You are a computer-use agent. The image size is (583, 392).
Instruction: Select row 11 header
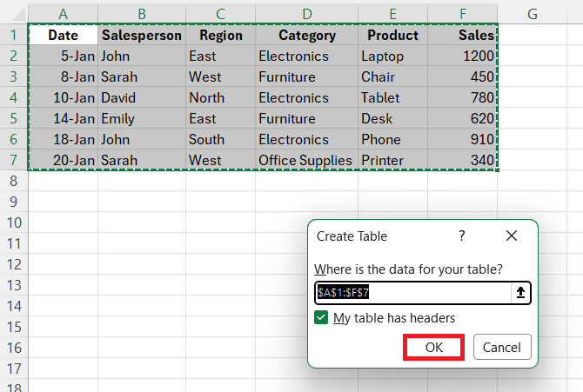14,243
